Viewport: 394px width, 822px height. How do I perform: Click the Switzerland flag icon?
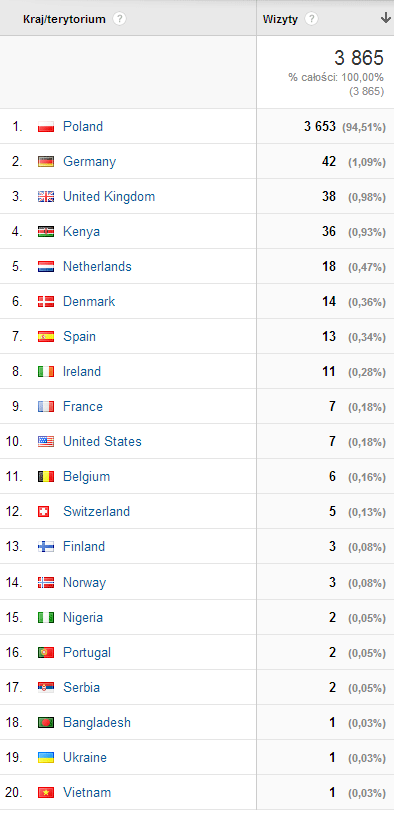click(x=44, y=512)
